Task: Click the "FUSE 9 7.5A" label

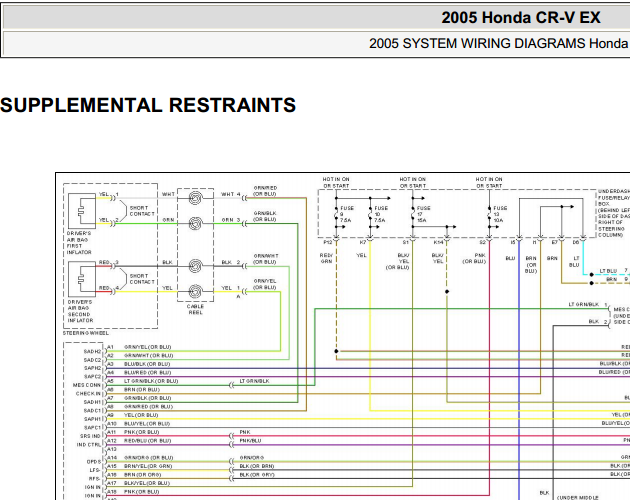Action: pos(347,214)
